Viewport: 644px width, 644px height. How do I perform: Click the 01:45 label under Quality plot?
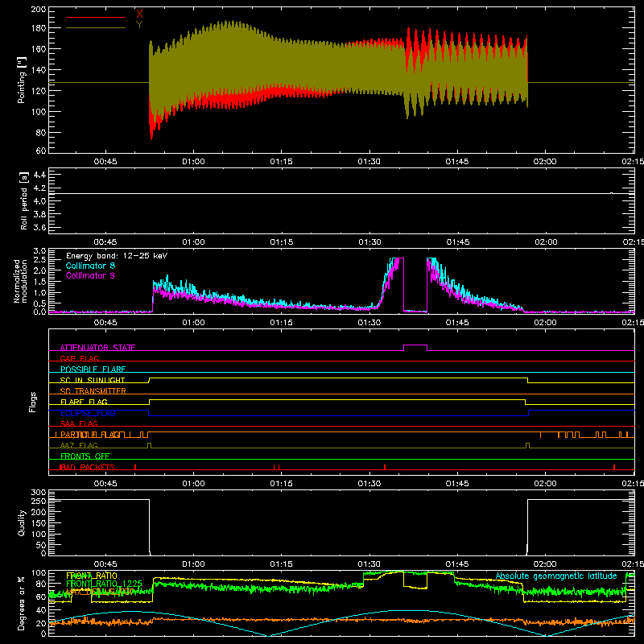click(x=457, y=564)
